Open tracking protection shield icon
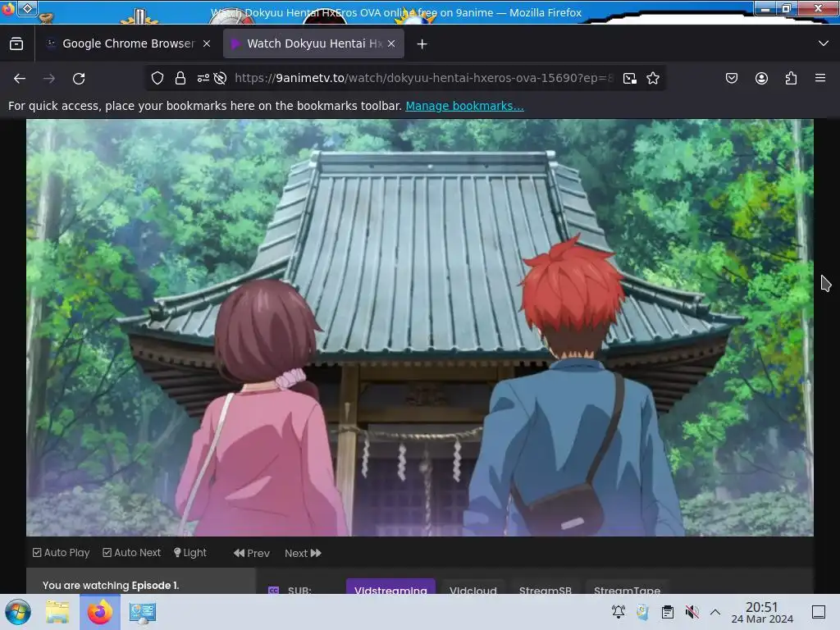Screen dimensions: 840x630 (x=157, y=78)
